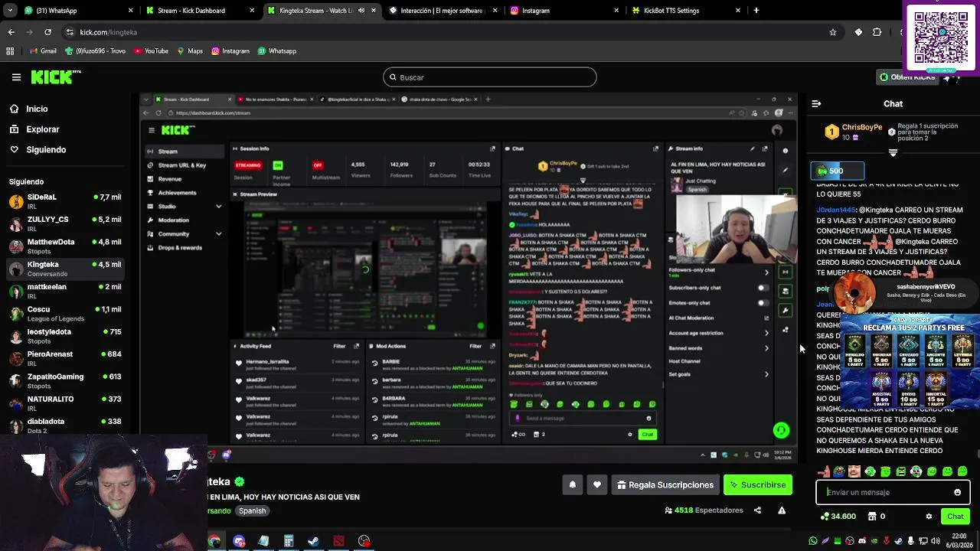Open Chrome from the taskbar
The width and height of the screenshot is (980, 551).
(214, 541)
